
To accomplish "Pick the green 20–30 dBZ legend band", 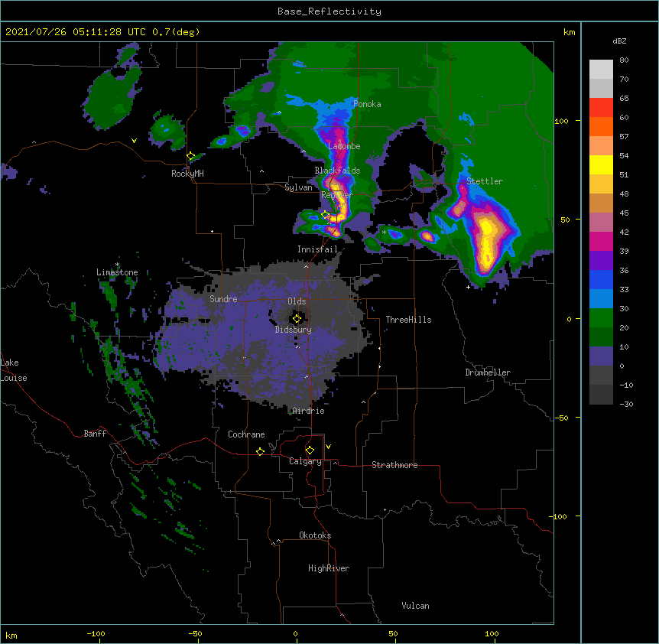I will pyautogui.click(x=601, y=318).
